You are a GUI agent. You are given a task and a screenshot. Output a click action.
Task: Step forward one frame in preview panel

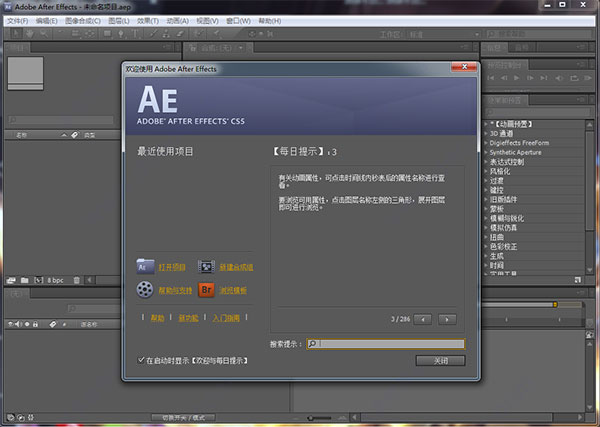click(x=530, y=78)
